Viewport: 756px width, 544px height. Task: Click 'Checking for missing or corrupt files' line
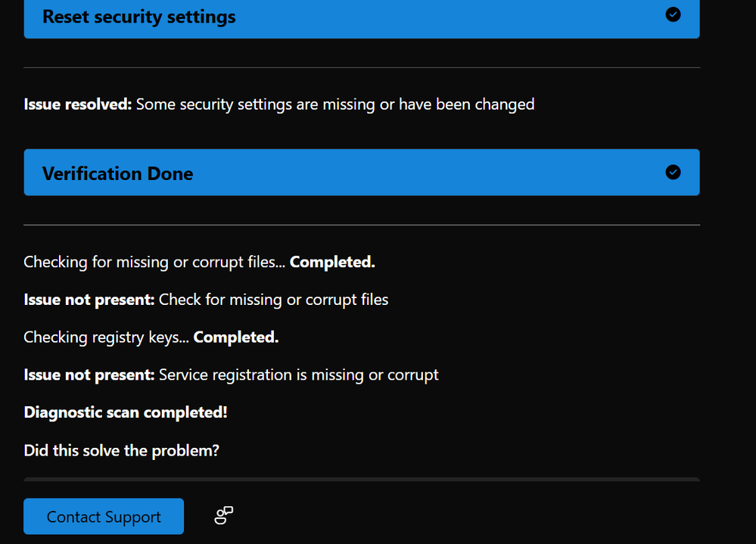155,263
